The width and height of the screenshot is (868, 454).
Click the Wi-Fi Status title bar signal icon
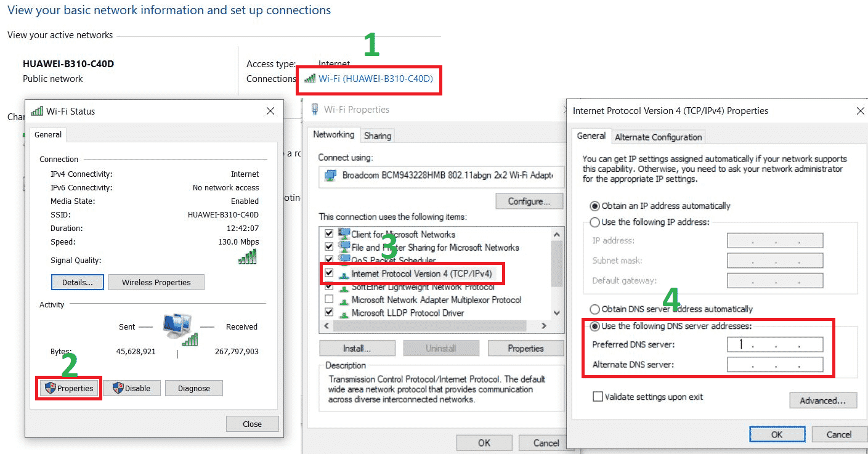point(37,111)
